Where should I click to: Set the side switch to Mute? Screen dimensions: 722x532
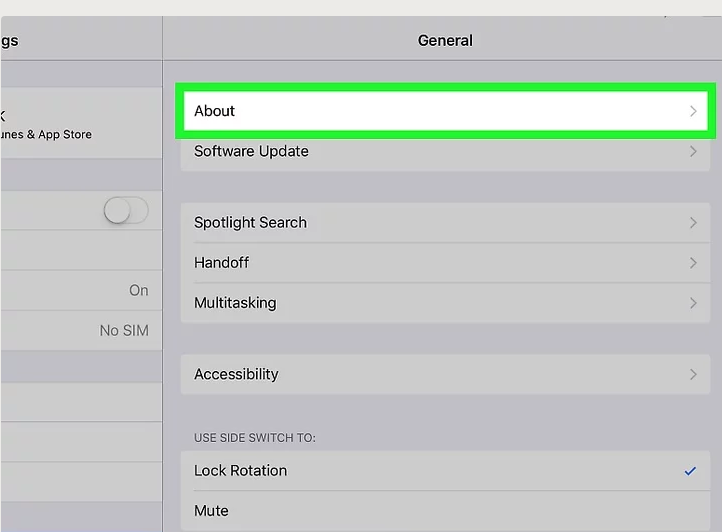click(x=212, y=511)
